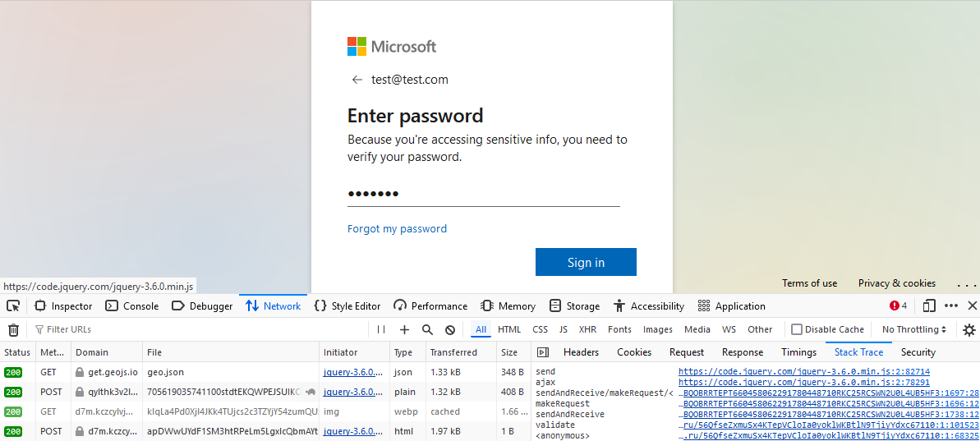
Task: Click the red error count badge
Action: [x=898, y=306]
